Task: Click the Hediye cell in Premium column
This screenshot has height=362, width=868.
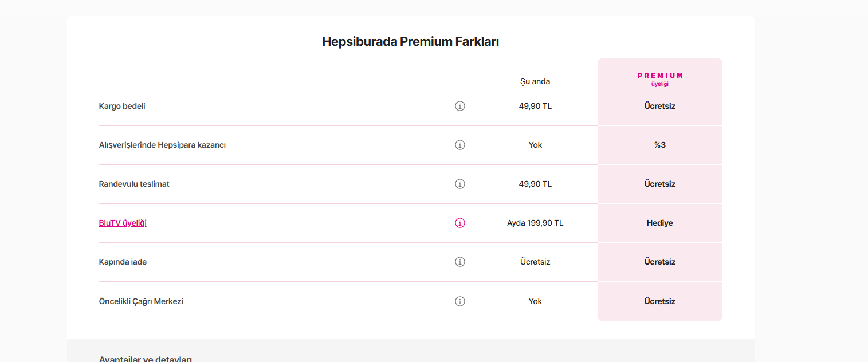Action: (x=659, y=223)
